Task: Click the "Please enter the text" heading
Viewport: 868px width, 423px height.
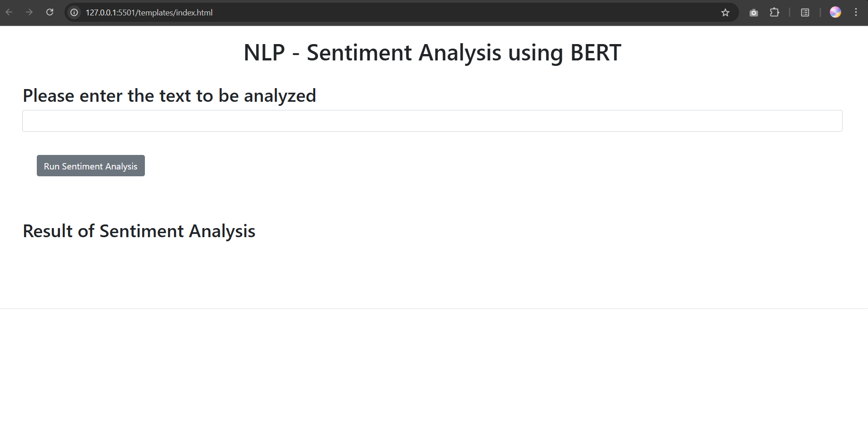Action: coord(169,96)
